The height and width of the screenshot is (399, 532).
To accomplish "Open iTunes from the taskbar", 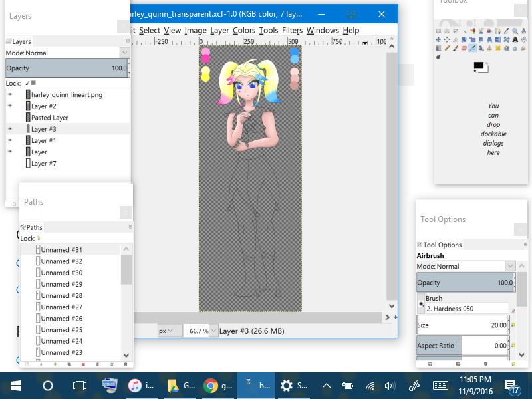I will coord(142,386).
